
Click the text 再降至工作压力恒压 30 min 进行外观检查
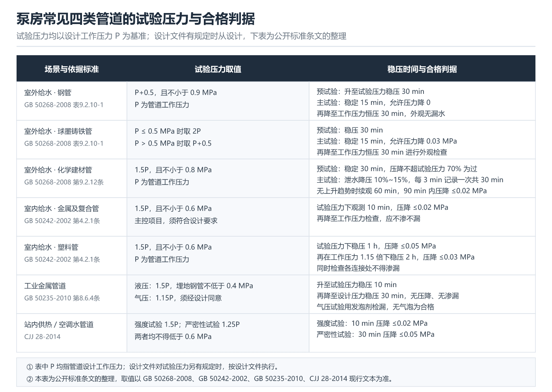pos(382,152)
